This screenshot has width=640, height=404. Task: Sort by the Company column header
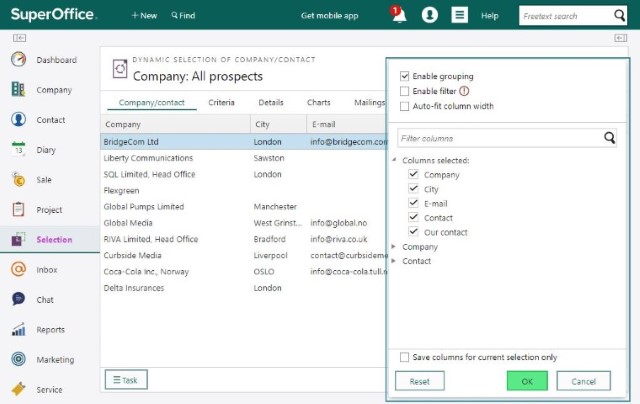pos(176,124)
